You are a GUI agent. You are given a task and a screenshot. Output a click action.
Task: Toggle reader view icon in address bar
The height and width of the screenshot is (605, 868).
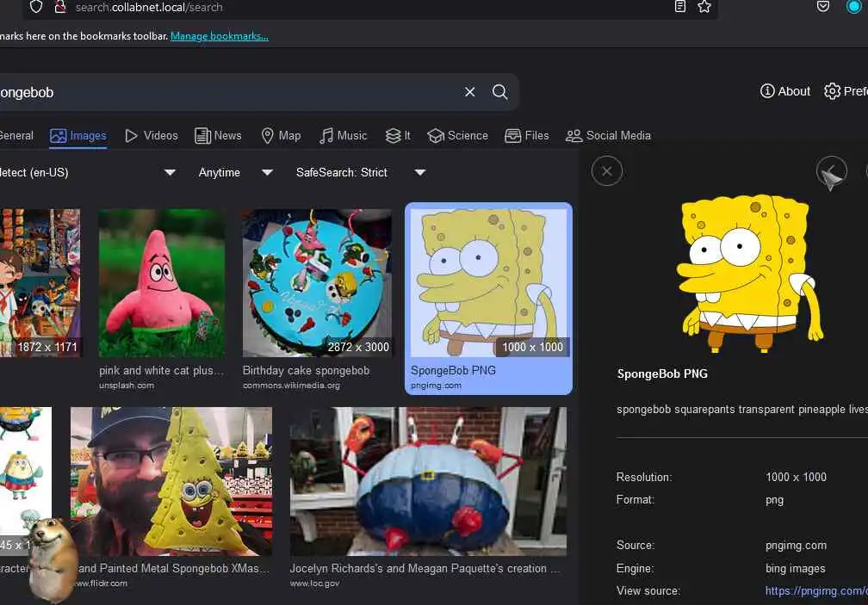[x=680, y=7]
